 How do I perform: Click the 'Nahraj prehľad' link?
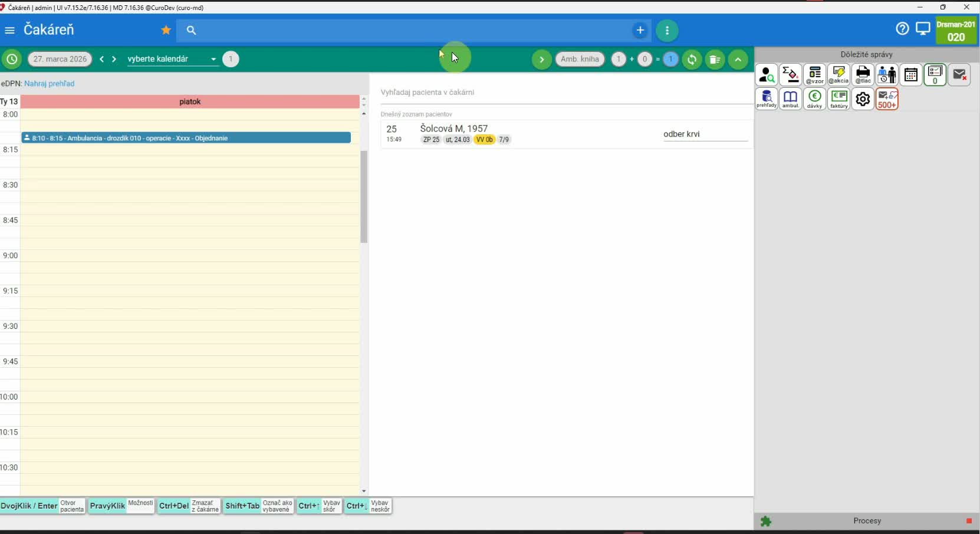49,84
